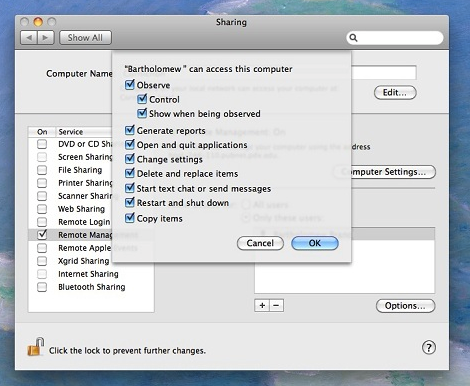470x386 pixels.
Task: Open help via the question mark button
Action: pyautogui.click(x=429, y=348)
